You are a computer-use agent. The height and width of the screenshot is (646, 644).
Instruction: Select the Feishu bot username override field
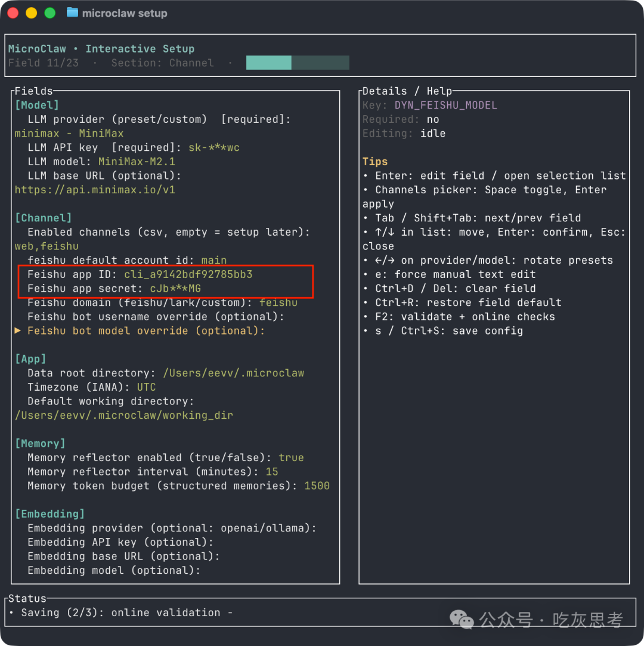point(156,317)
